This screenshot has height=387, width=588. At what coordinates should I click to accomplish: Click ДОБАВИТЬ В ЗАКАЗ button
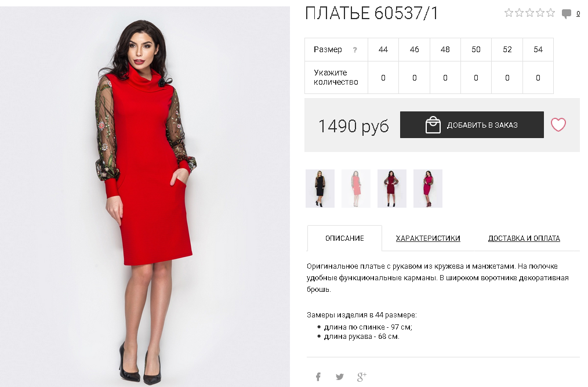coord(472,125)
